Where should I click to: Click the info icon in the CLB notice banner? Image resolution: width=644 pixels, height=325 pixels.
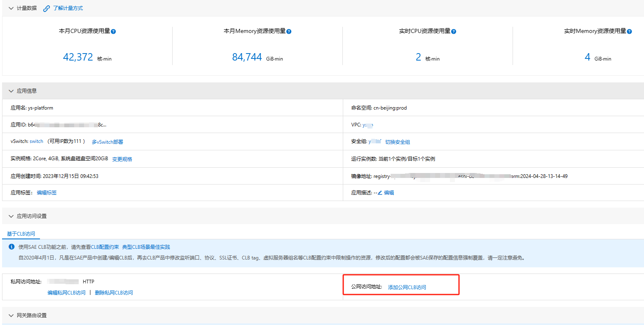[x=12, y=247]
